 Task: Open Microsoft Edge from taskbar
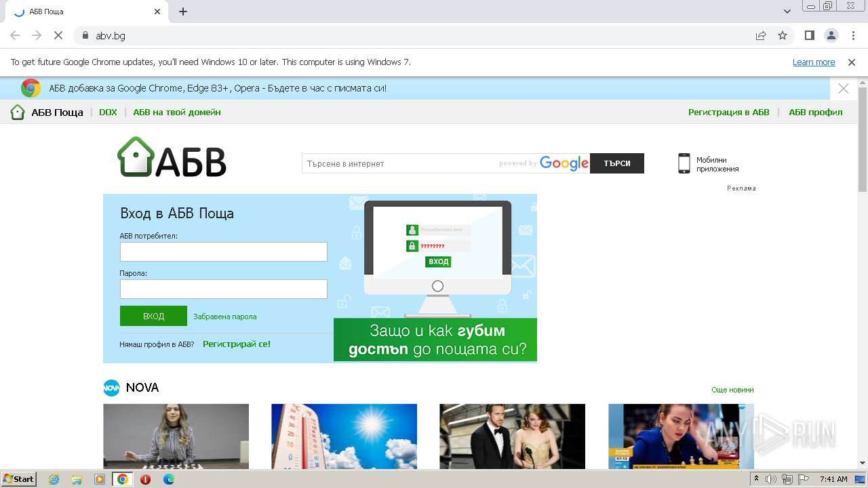point(169,479)
